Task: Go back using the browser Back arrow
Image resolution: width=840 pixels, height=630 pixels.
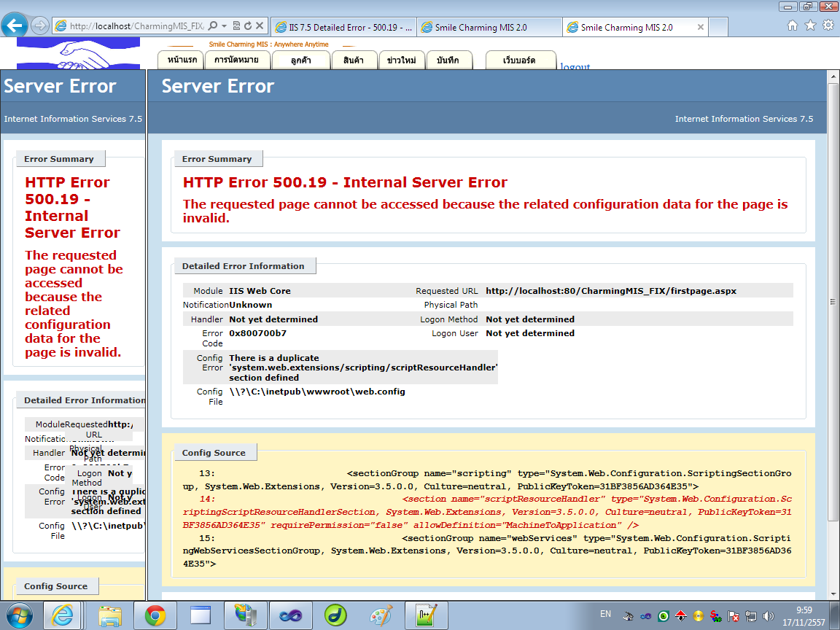Action: [15, 26]
